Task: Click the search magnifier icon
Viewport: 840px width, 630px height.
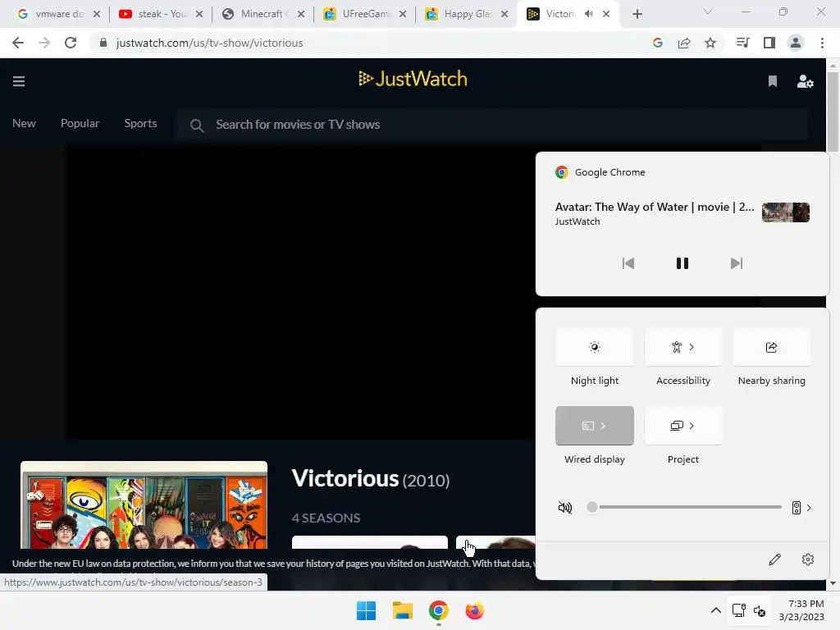Action: click(x=197, y=126)
